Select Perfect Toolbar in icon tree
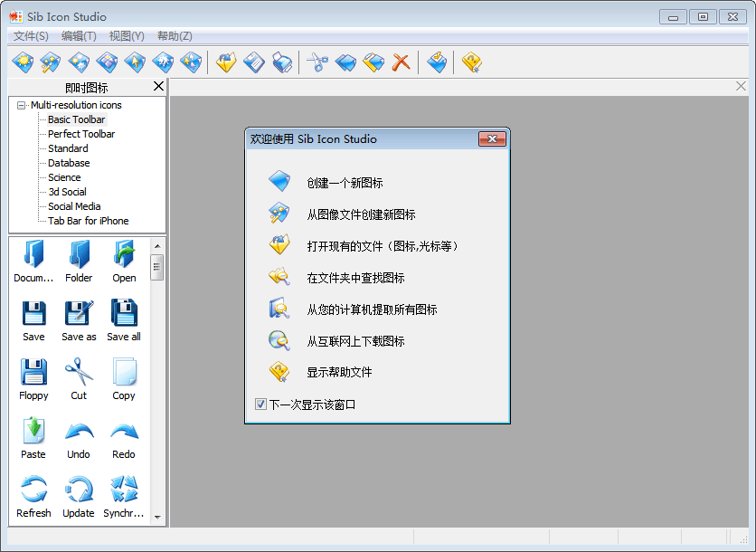This screenshot has height=552, width=756. click(81, 134)
